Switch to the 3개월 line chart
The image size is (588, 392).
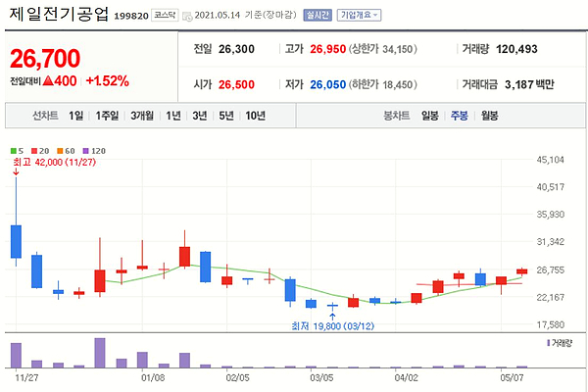click(x=142, y=116)
